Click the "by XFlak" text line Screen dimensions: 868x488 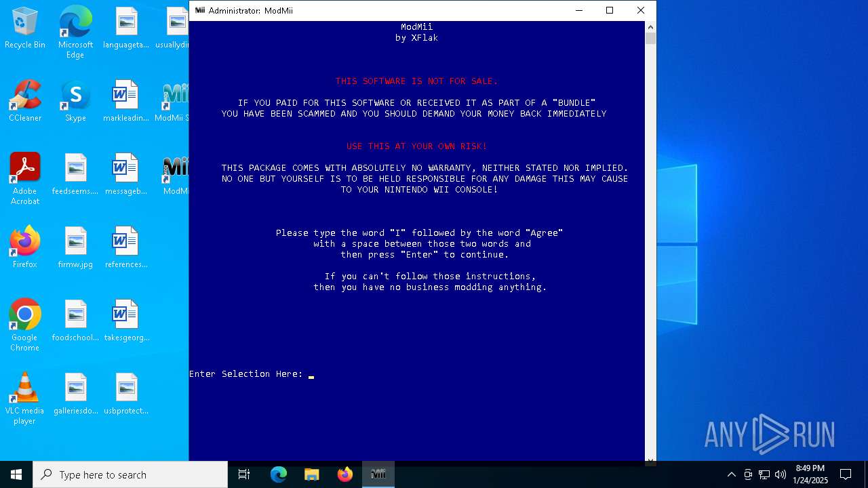pos(416,38)
